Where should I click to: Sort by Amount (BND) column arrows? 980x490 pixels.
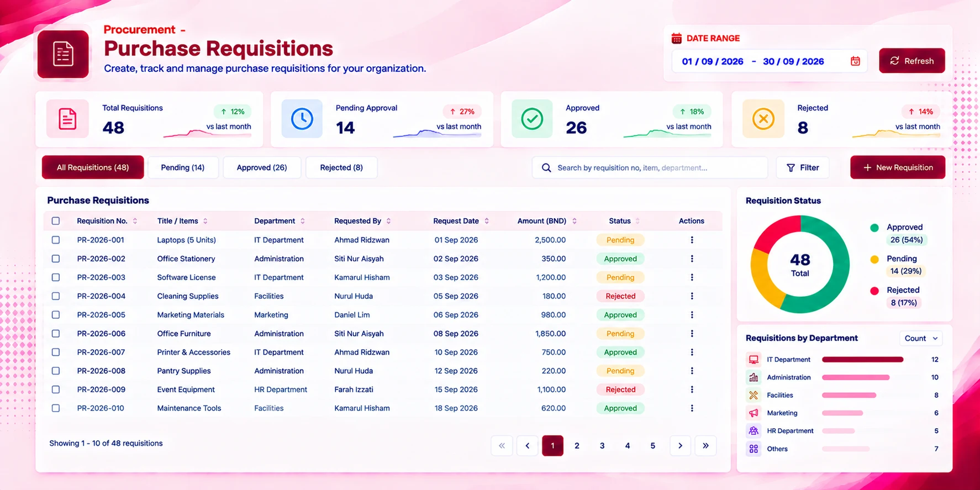point(575,221)
